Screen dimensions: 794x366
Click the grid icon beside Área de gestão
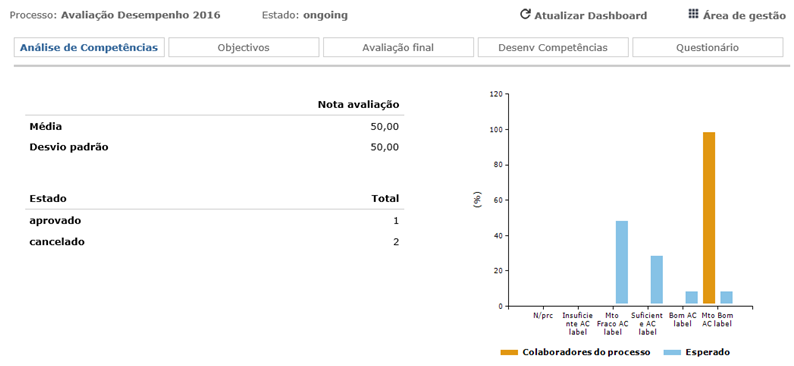693,14
